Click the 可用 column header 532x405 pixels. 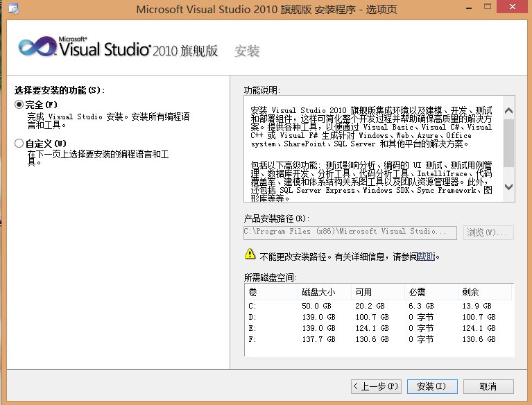coord(378,292)
